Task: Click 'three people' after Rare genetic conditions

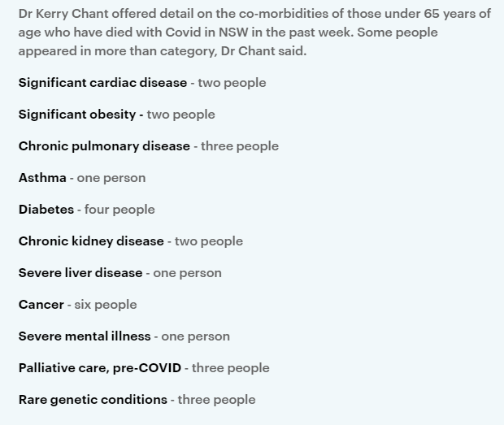Action: point(216,400)
